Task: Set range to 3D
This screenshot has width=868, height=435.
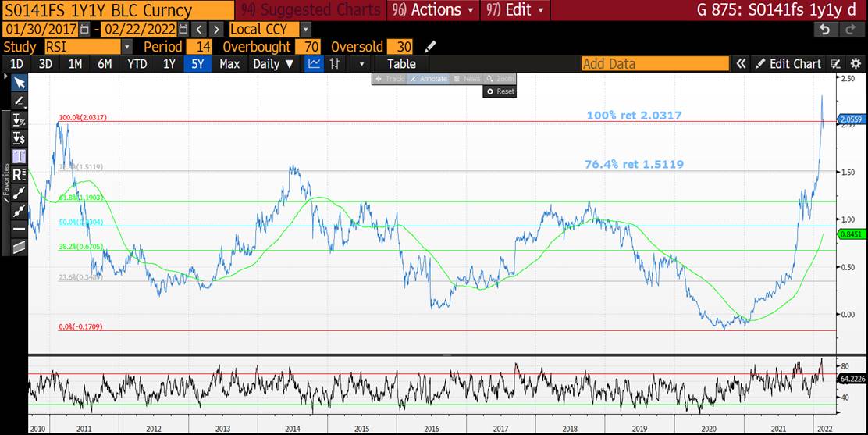Action: coord(45,64)
